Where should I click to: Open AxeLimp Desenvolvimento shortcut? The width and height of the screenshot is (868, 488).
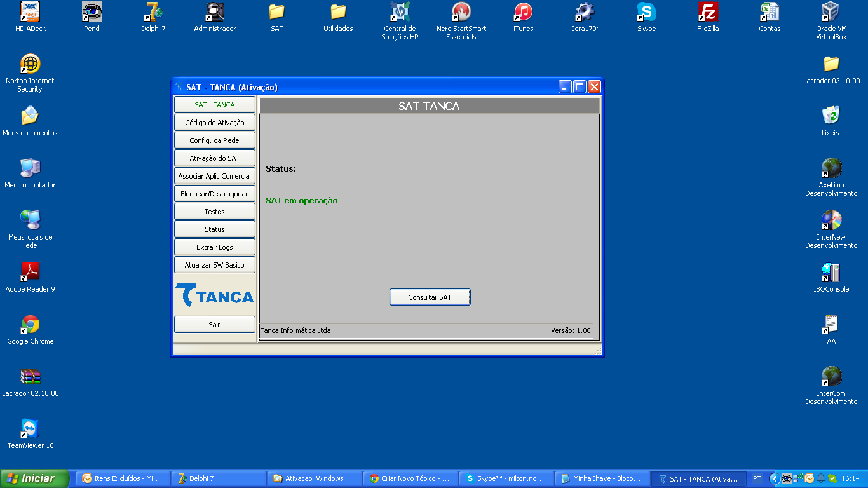[x=831, y=177]
